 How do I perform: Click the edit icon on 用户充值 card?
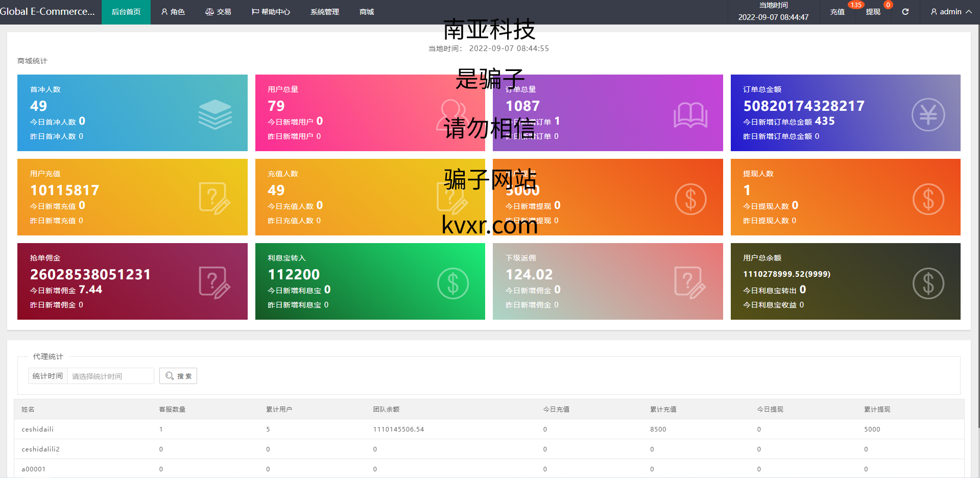pos(214,199)
